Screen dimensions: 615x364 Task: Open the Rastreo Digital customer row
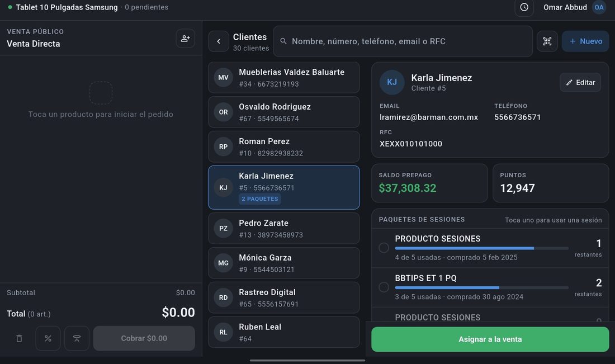click(x=283, y=297)
